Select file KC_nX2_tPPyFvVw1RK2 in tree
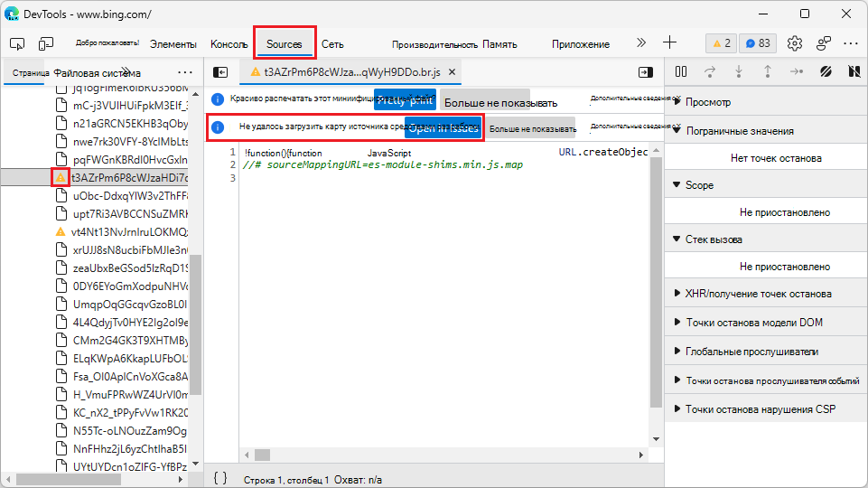868x488 pixels. pos(130,413)
